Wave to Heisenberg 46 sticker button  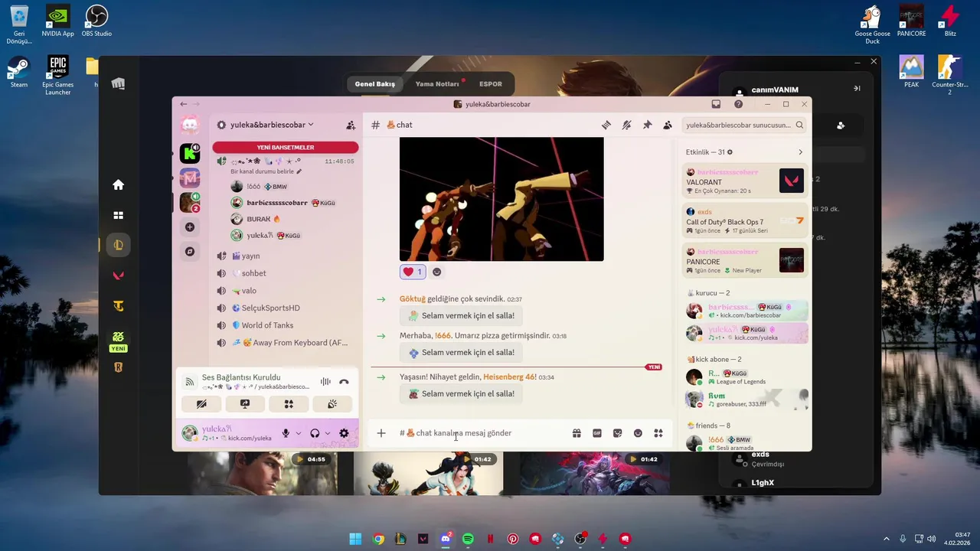[461, 393]
